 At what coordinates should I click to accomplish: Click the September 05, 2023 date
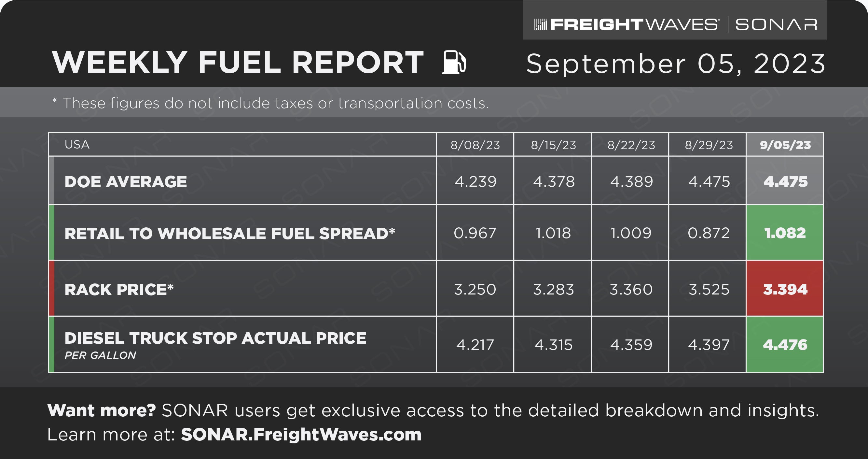pos(676,64)
